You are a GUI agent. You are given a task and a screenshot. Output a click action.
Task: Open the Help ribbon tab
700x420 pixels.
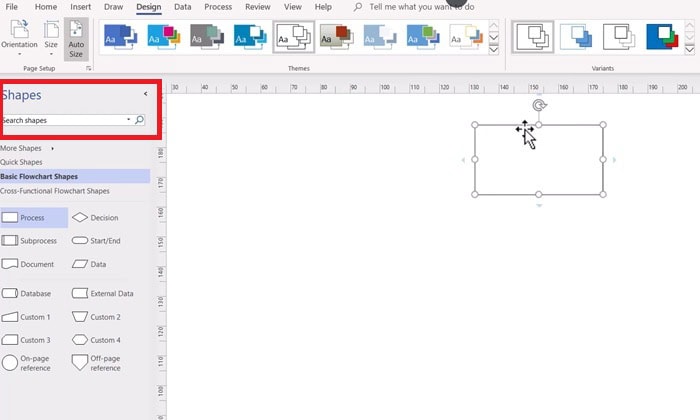323,7
